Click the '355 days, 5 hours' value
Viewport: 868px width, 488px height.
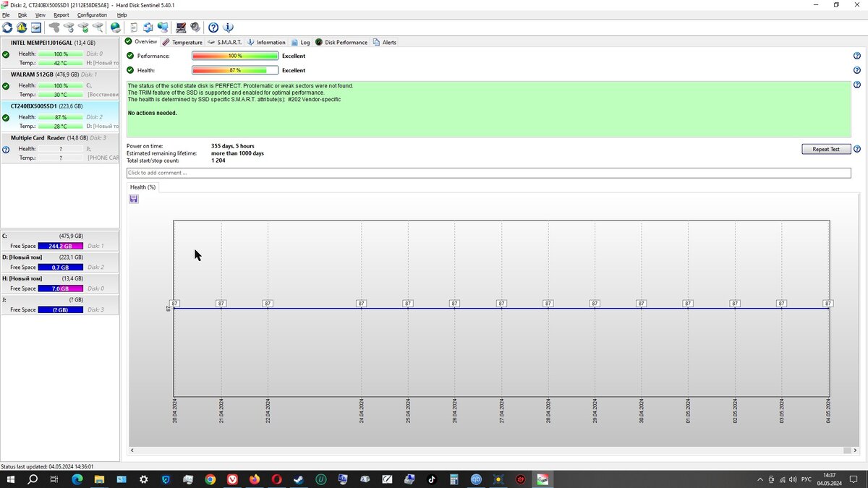[233, 146]
